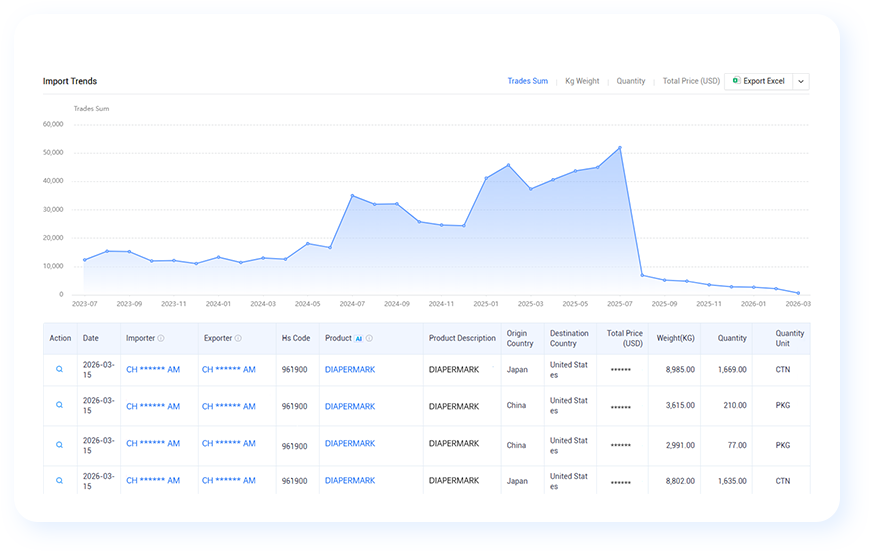Select the 2023-07 first data point
The width and height of the screenshot is (872, 554).
(x=85, y=260)
